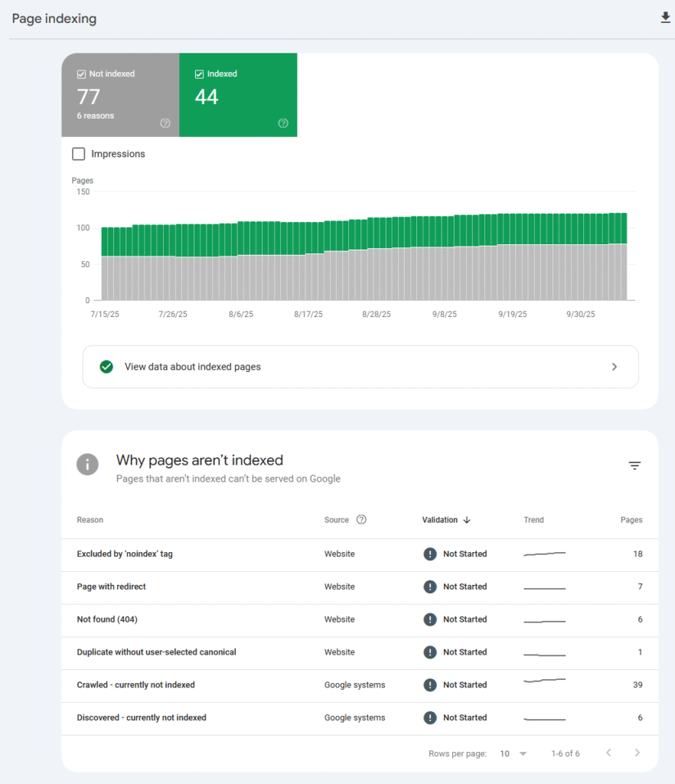The height and width of the screenshot is (784, 675).
Task: Uncheck the Not indexed checkbox
Action: pyautogui.click(x=81, y=73)
